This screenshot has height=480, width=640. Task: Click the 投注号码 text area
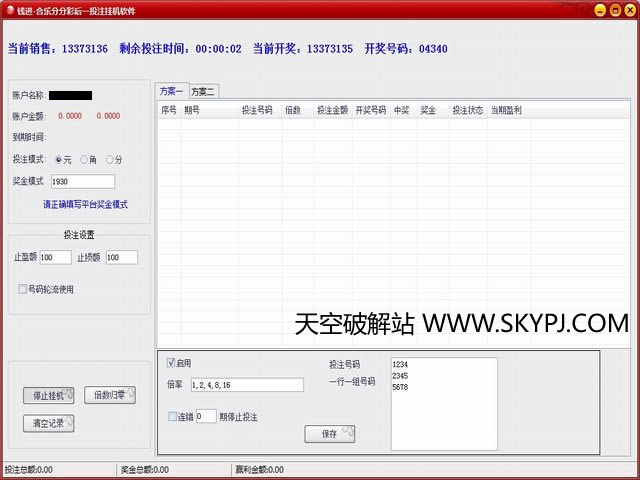[443, 403]
